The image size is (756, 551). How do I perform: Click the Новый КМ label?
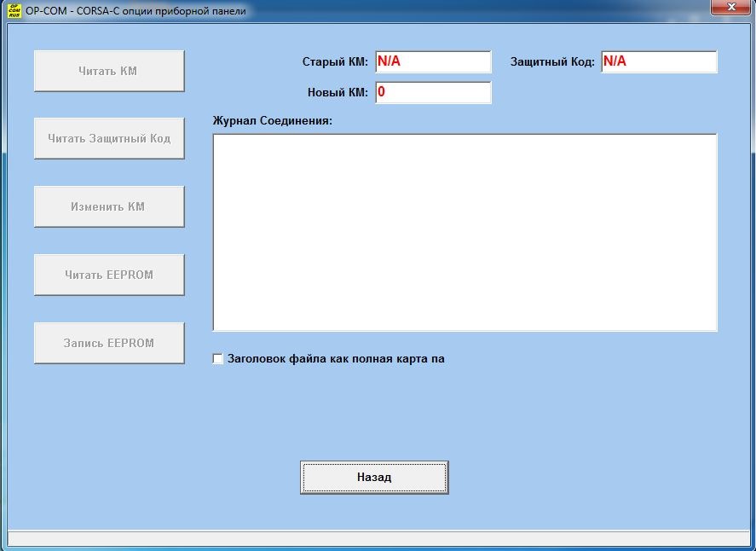pos(338,92)
